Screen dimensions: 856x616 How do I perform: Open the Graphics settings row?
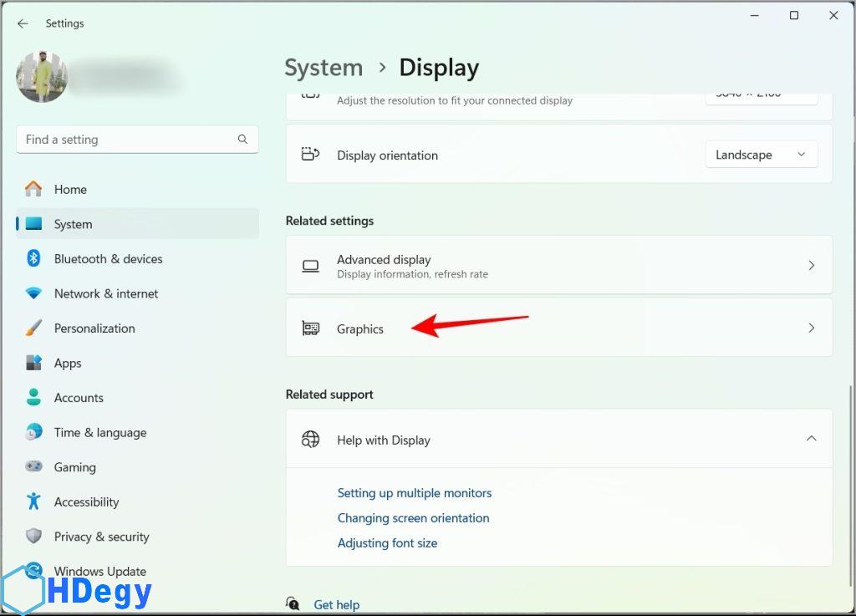point(558,328)
